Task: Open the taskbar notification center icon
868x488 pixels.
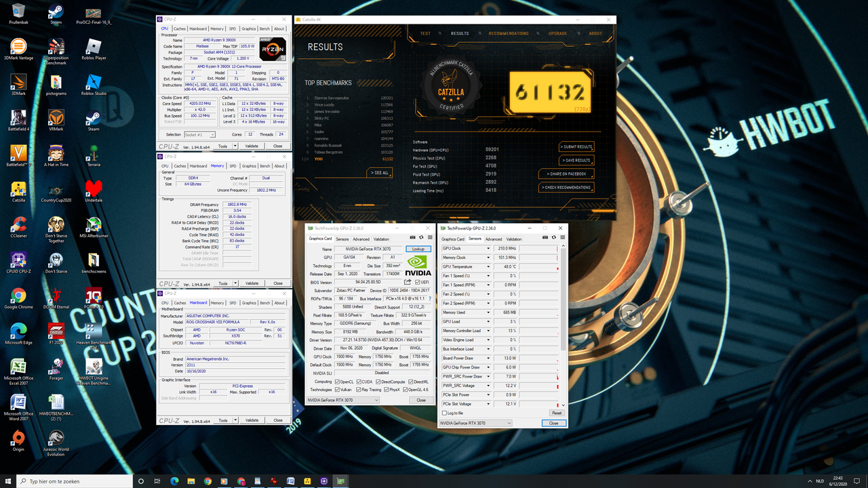Action: 859,481
